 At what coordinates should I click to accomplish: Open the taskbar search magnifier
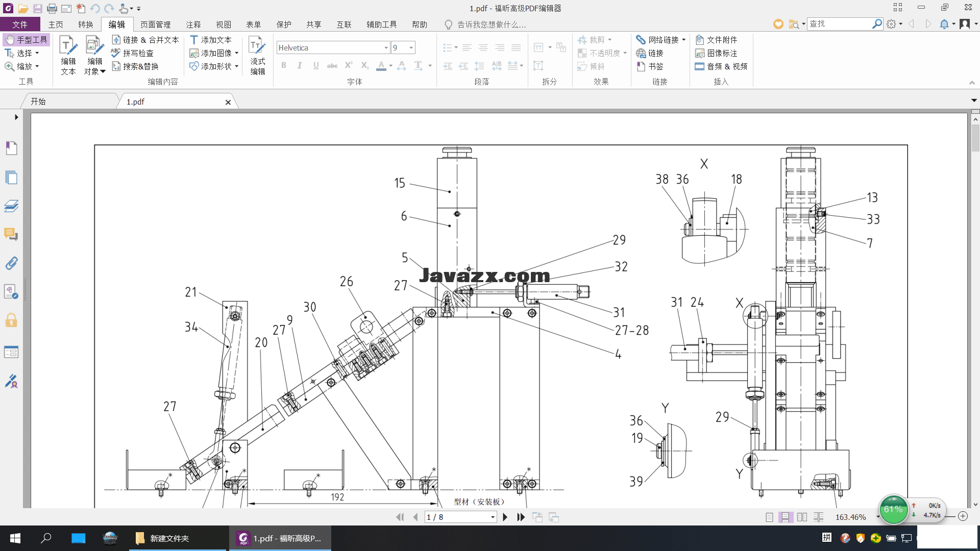tap(46, 538)
